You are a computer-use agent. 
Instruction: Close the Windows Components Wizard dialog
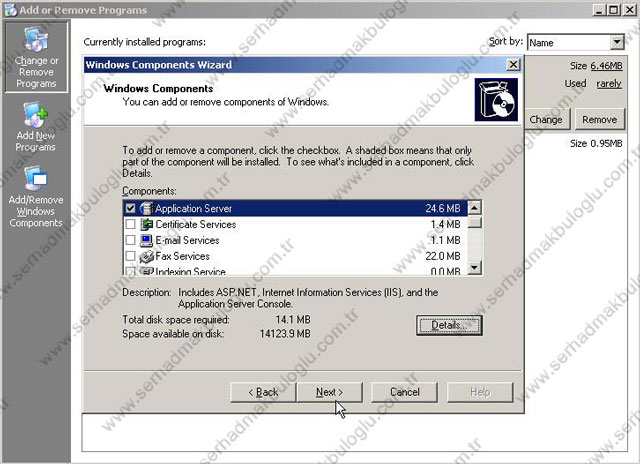coord(513,64)
